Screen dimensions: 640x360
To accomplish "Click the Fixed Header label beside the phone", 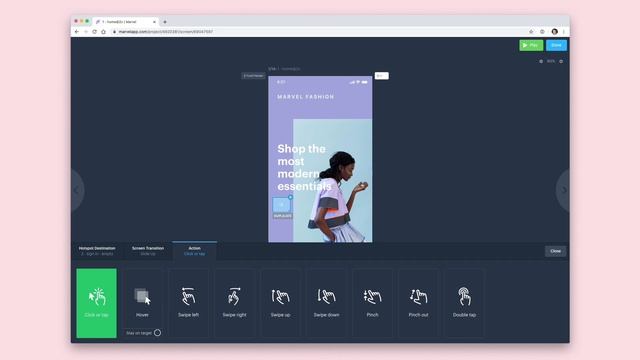I will (253, 76).
